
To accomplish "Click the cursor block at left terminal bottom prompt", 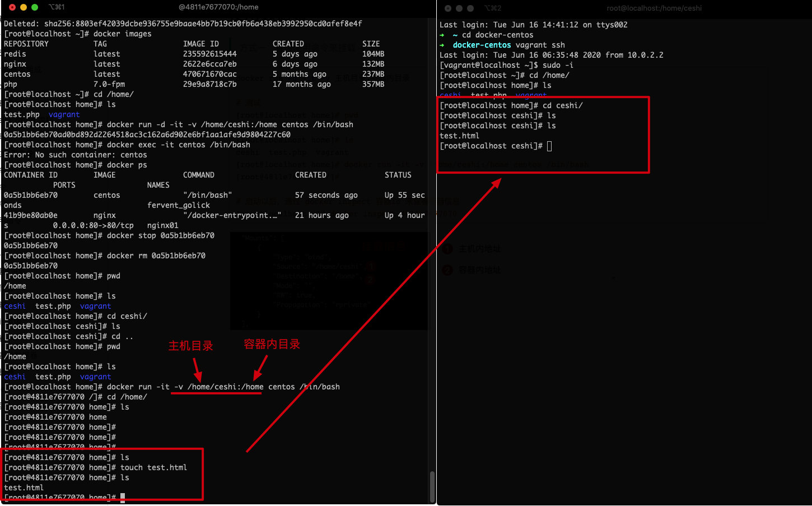I will (123, 498).
